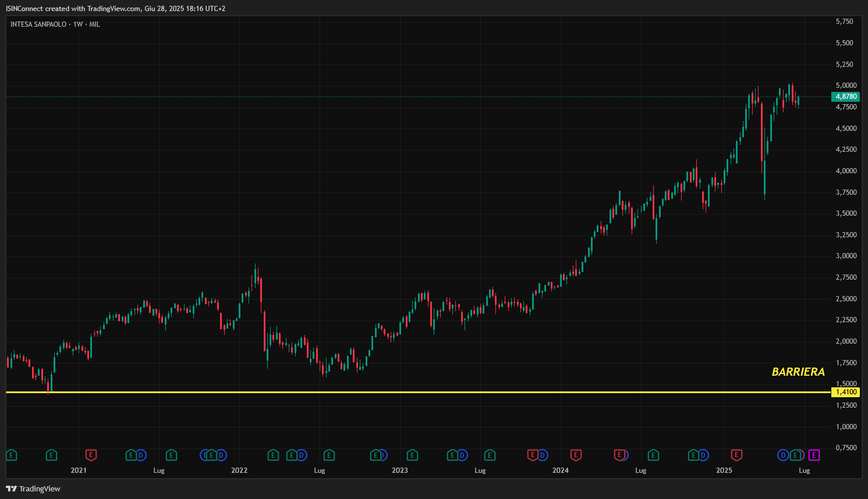Click the green earnings marker after Lug 2023
This screenshot has height=499, width=868.
coord(490,455)
